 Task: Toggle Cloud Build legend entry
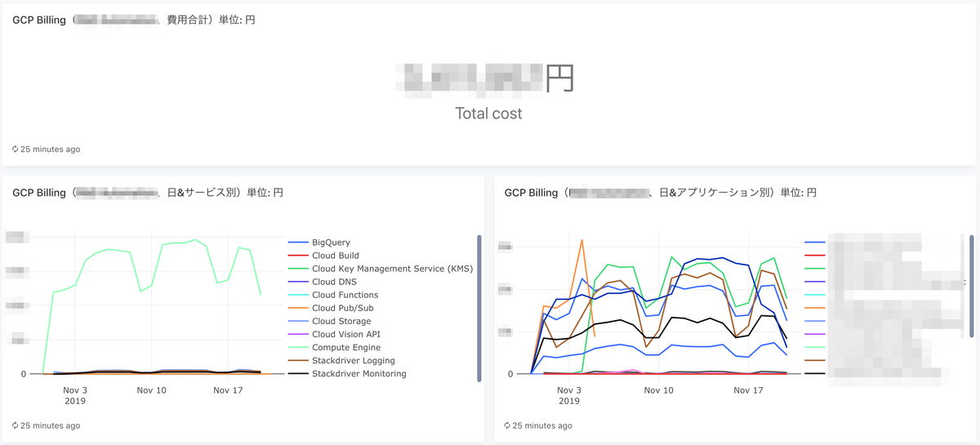point(323,256)
